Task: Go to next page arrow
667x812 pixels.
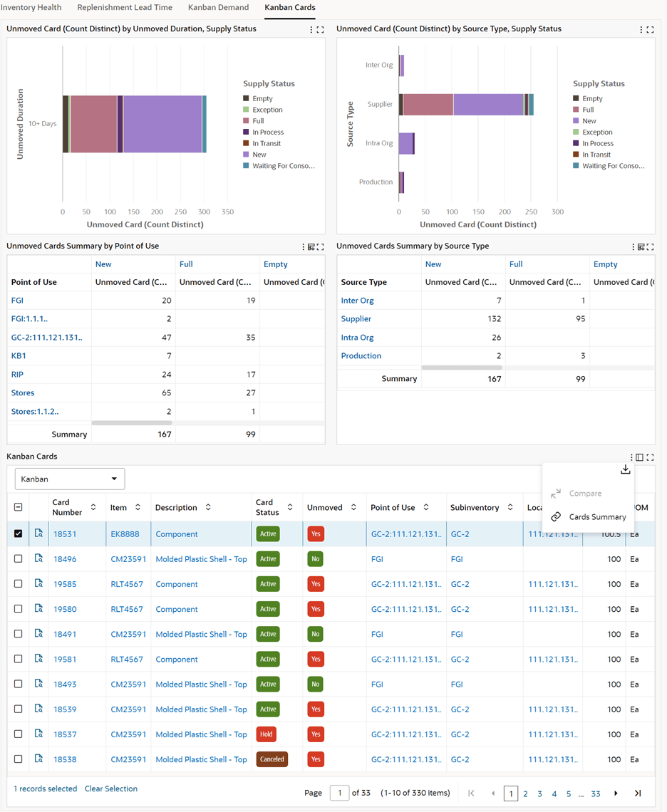Action: tap(616, 793)
